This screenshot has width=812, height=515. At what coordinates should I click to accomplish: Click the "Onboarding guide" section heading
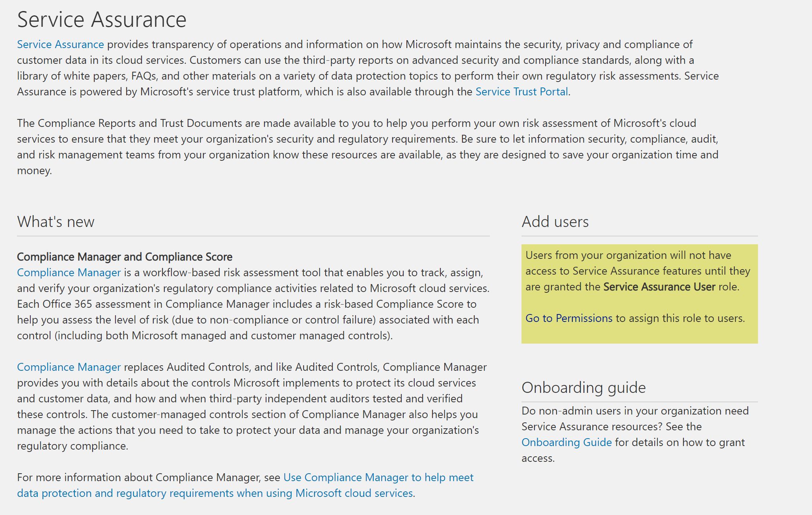tap(583, 388)
